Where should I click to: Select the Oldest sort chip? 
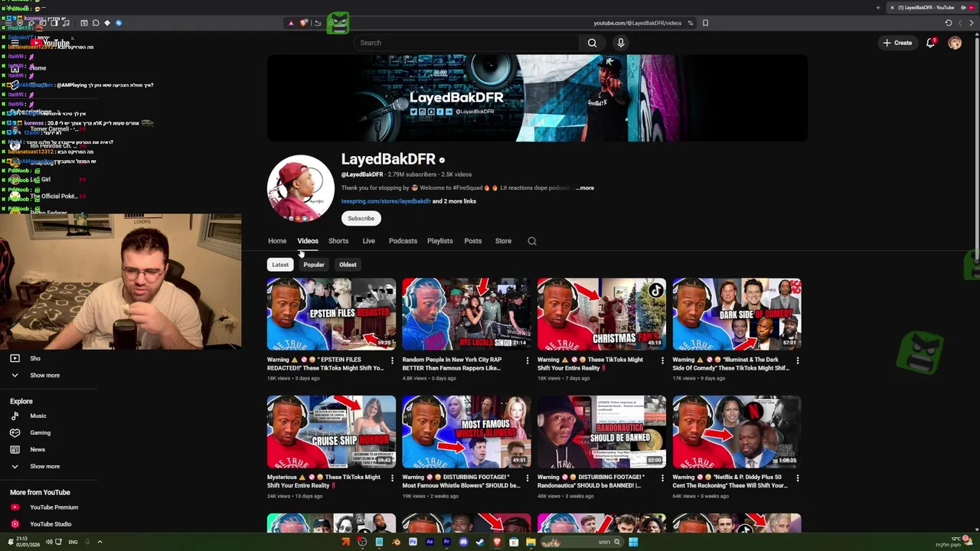click(x=348, y=265)
